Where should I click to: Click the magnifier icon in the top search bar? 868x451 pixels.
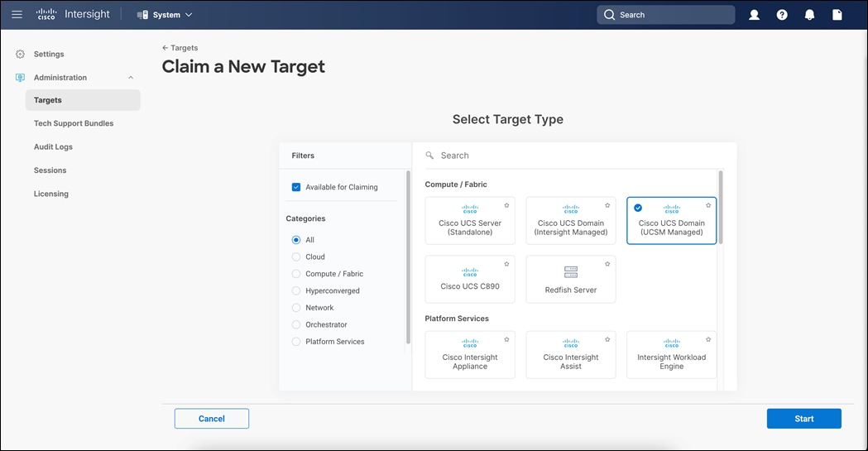click(x=610, y=15)
